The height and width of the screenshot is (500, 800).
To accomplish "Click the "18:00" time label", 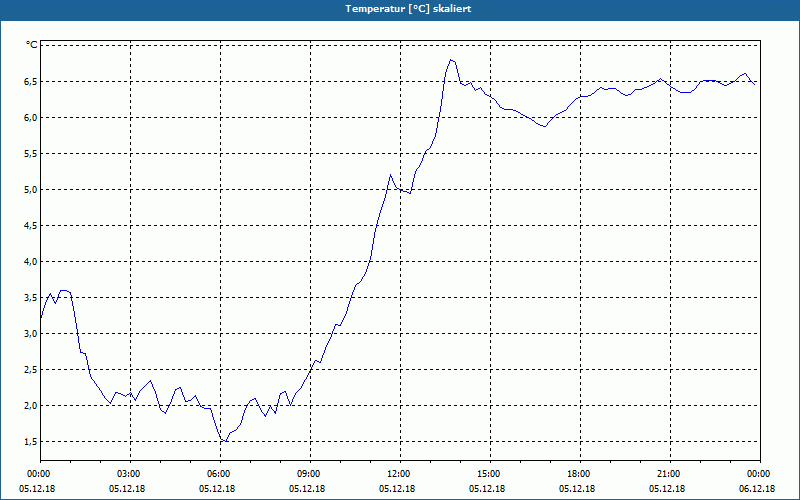I will [578, 474].
